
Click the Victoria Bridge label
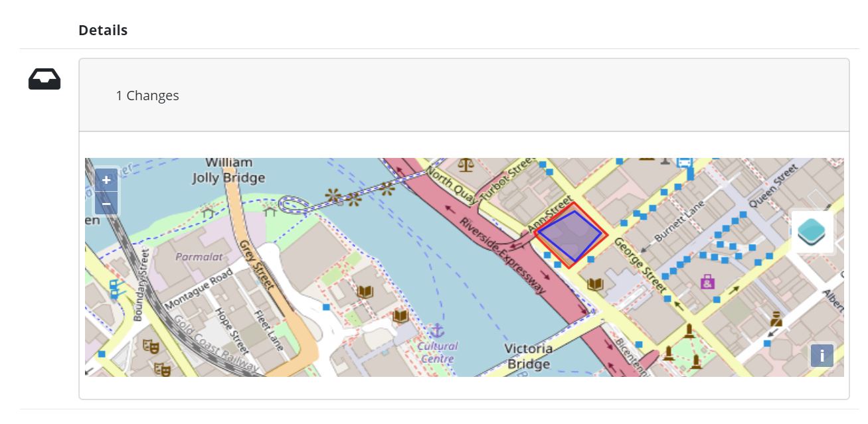coord(529,356)
